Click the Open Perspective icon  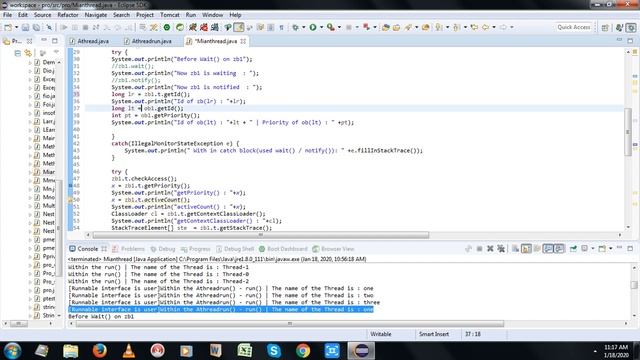[605, 27]
